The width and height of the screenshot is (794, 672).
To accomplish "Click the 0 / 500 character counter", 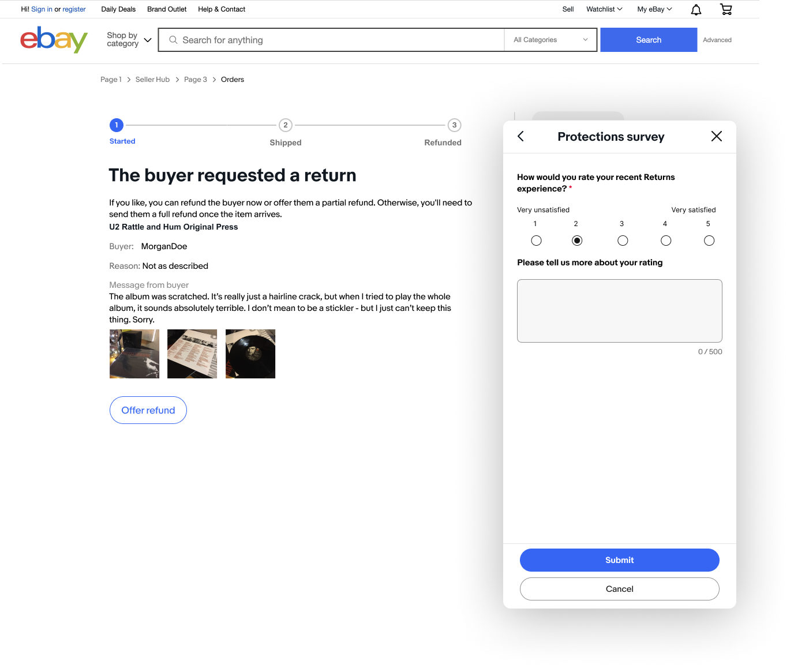I will (x=710, y=352).
